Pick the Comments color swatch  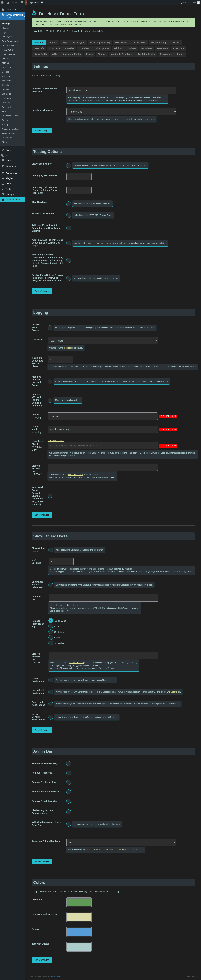(x=79, y=902)
